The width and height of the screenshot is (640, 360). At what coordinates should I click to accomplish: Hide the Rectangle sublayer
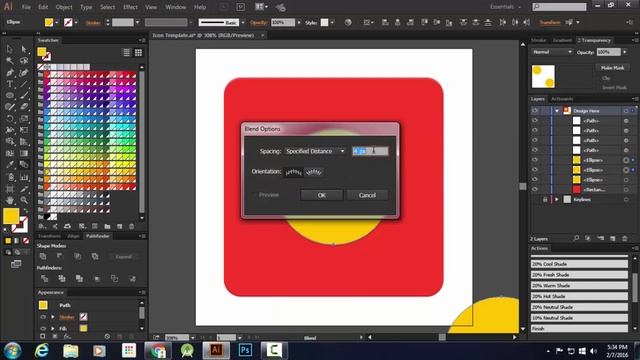point(535,189)
